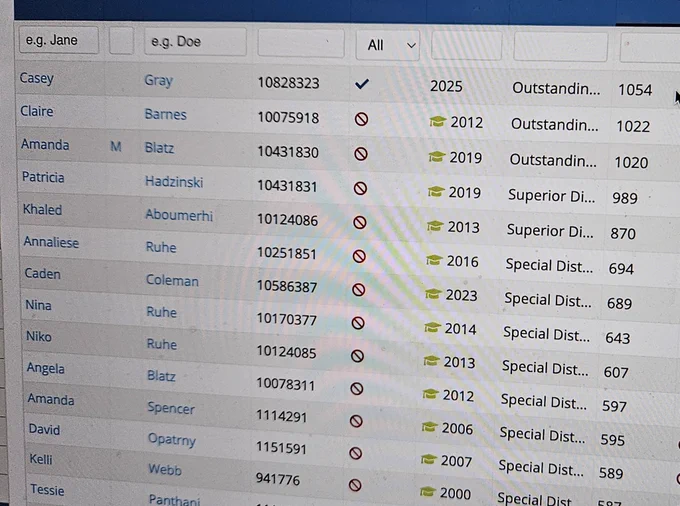Open Khaled's first name link
This screenshot has width=680, height=506.
42,209
